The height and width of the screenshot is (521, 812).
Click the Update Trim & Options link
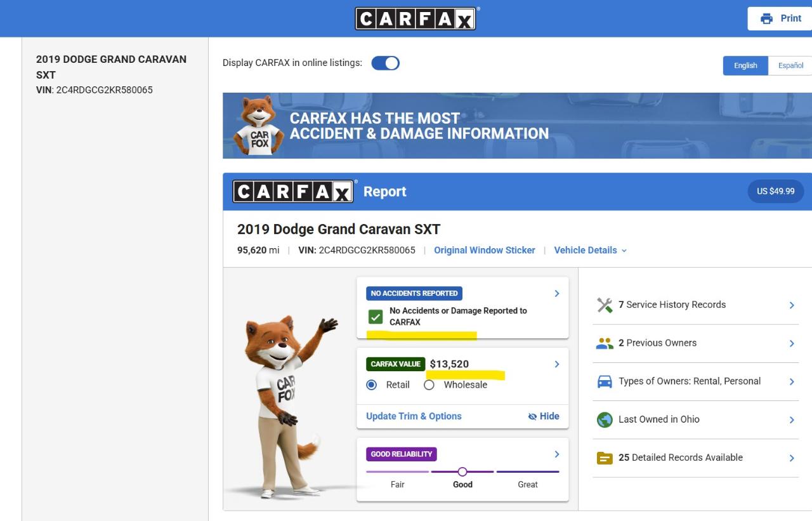(x=414, y=416)
